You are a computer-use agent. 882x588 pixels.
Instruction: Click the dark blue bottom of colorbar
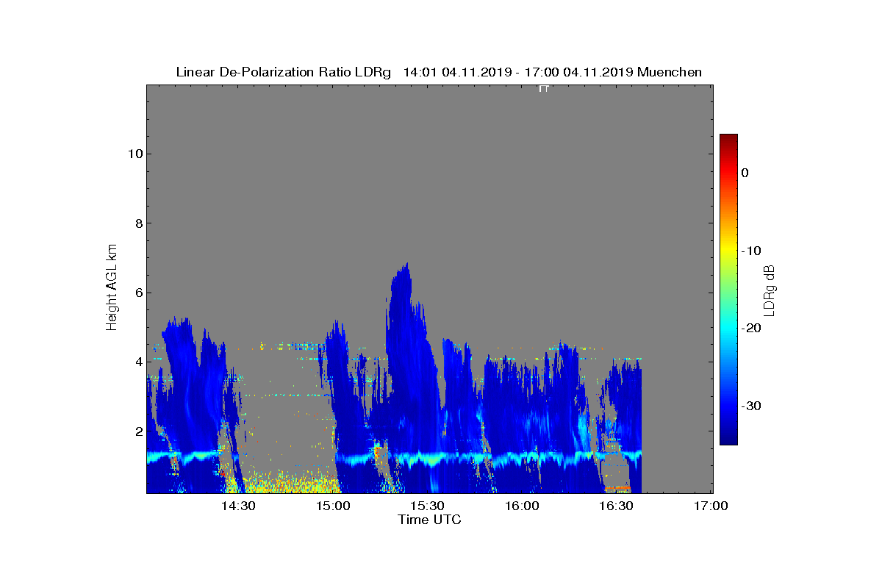click(x=728, y=440)
